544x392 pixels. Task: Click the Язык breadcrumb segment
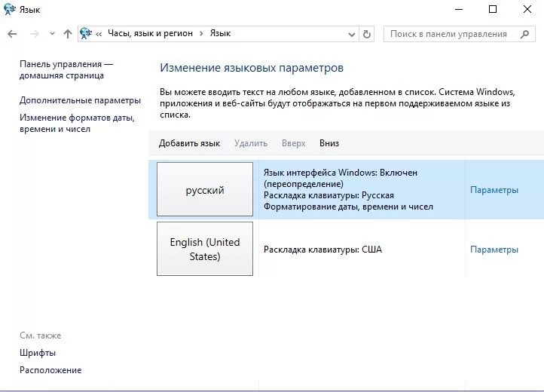pyautogui.click(x=220, y=33)
